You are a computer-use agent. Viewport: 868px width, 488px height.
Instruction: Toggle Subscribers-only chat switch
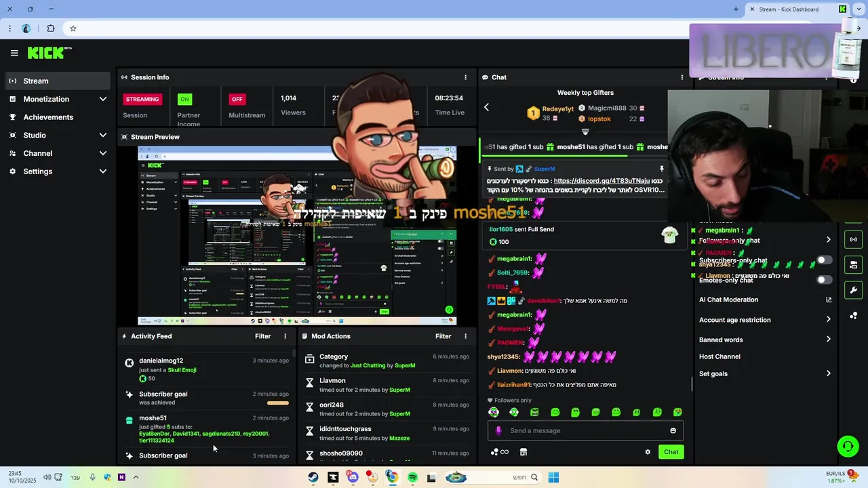pos(824,260)
